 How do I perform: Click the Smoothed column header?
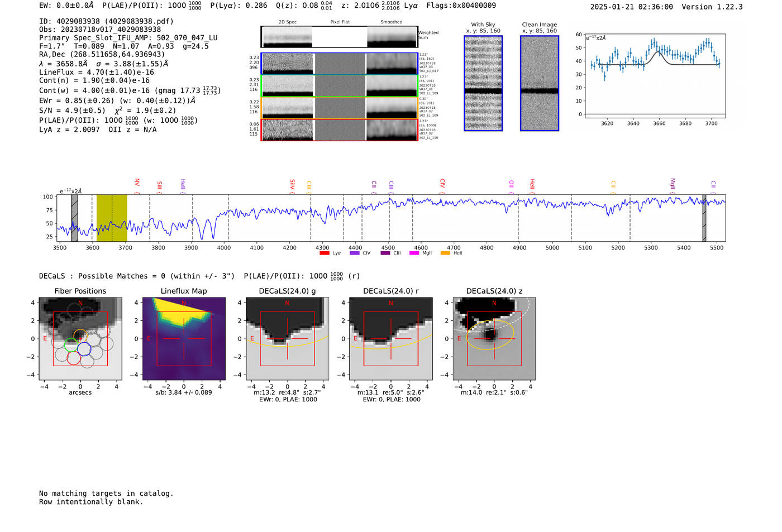[391, 22]
